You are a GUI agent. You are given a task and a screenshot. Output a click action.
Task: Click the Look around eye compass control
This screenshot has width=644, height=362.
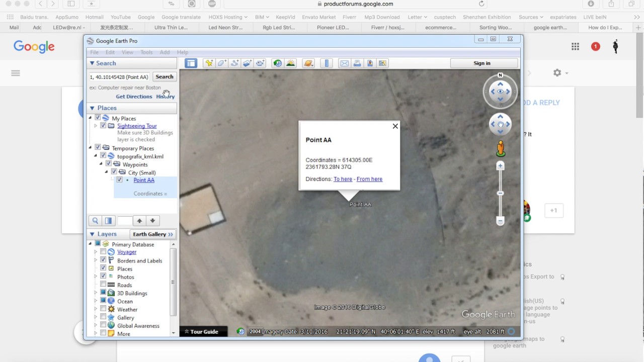point(500,92)
